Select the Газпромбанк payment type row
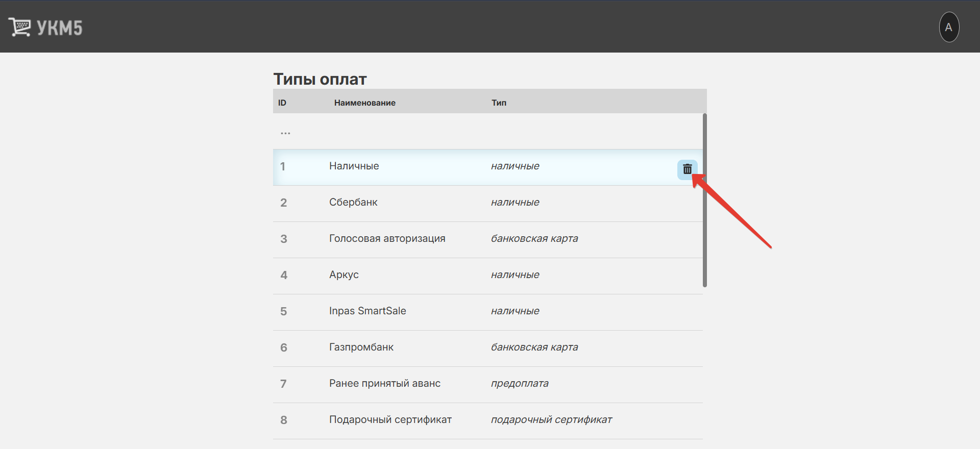The height and width of the screenshot is (449, 980). (x=361, y=347)
